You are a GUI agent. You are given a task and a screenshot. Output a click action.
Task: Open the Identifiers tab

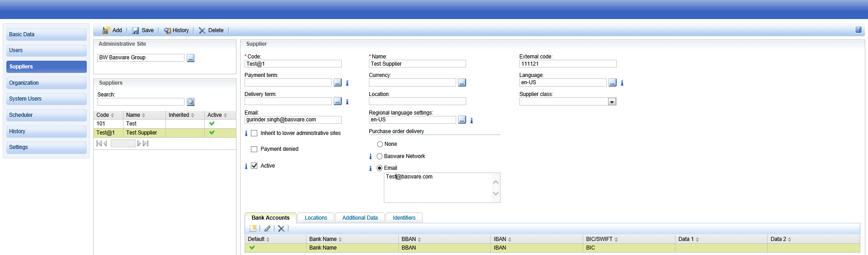point(404,218)
